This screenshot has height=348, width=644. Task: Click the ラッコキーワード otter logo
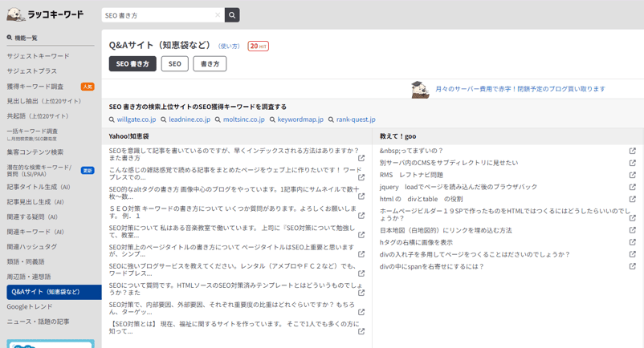(x=45, y=14)
